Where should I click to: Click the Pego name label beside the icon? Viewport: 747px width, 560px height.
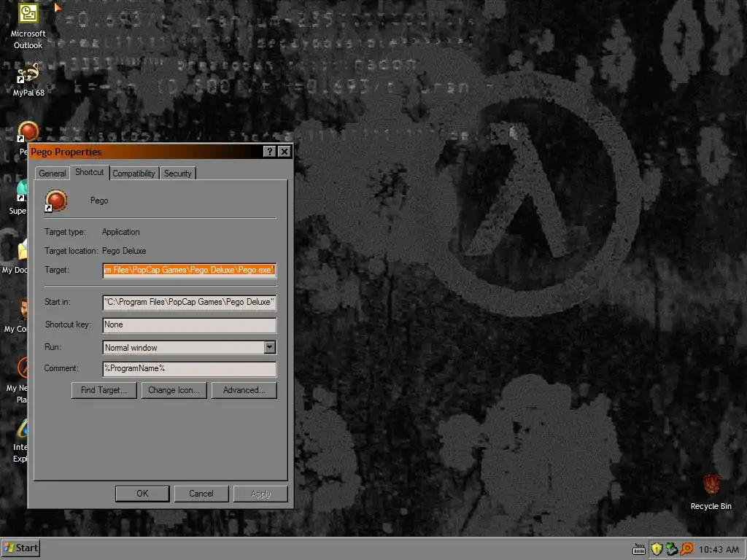(x=99, y=201)
